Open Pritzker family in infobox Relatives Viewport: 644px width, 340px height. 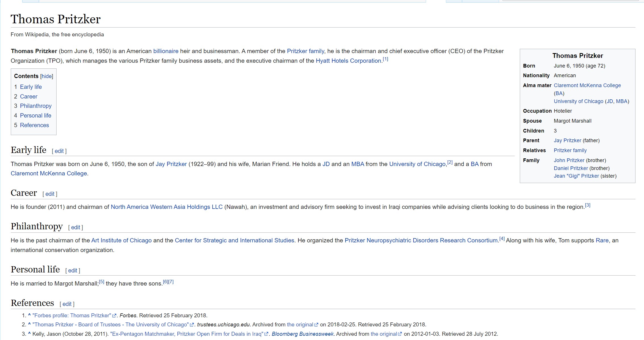coord(570,150)
